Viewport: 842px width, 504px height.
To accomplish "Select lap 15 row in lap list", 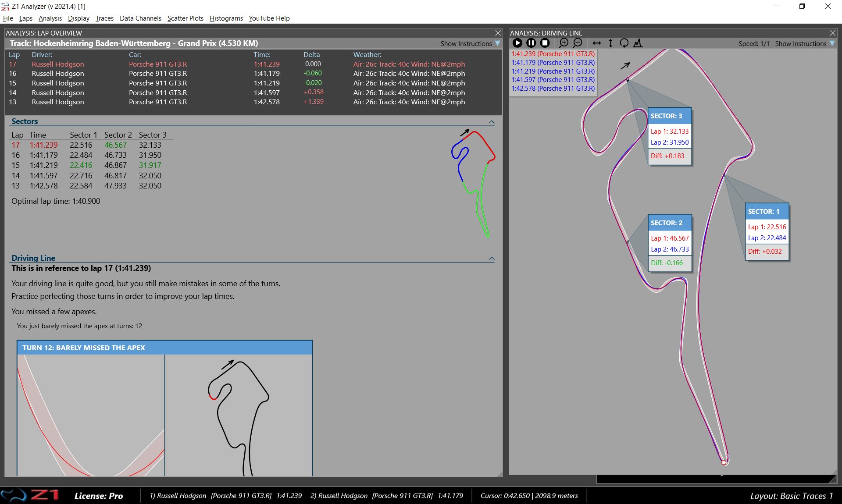I will pyautogui.click(x=253, y=83).
